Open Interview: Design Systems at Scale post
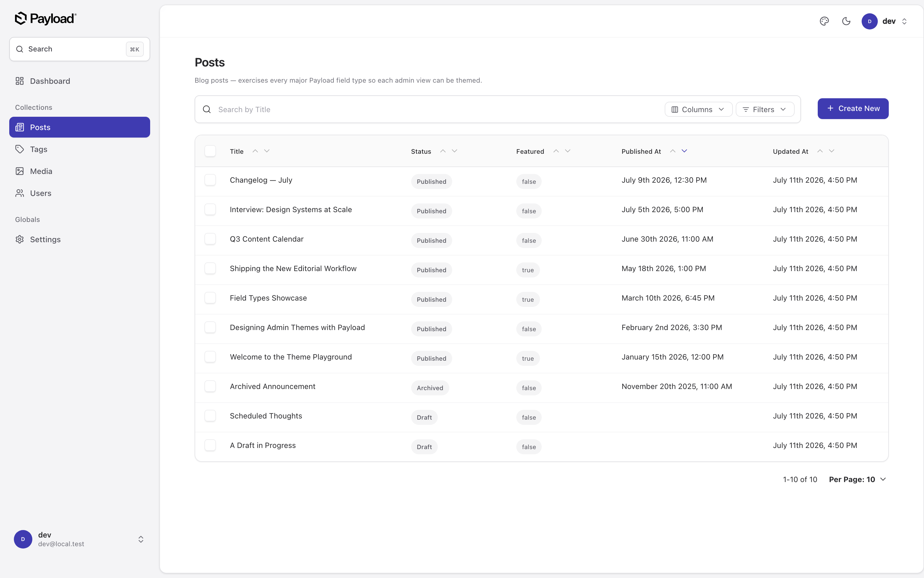This screenshot has height=578, width=924. tap(290, 210)
